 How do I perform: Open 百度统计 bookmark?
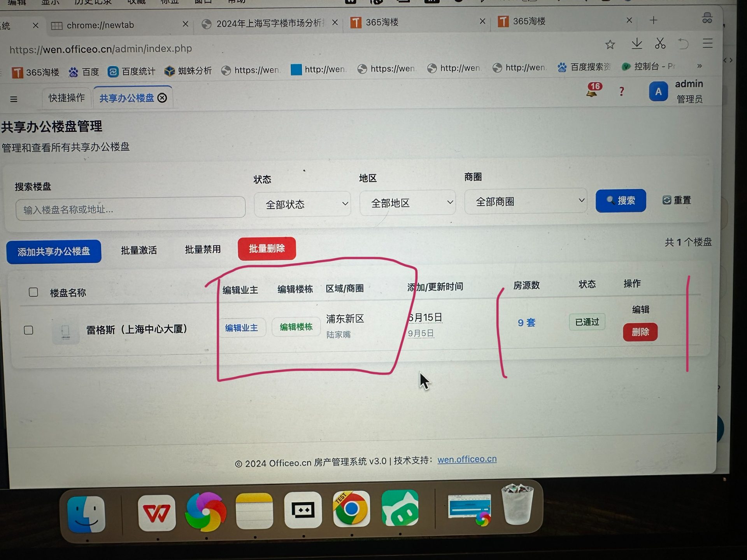[131, 72]
